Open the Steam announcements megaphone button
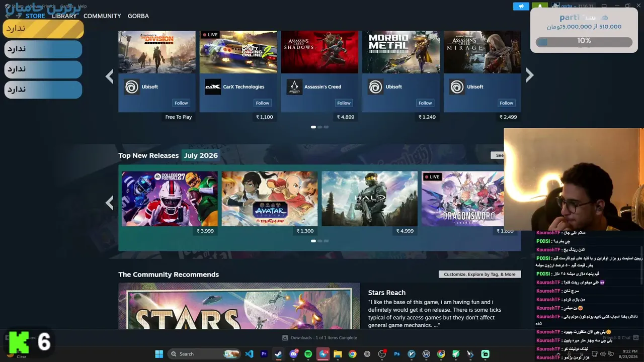The height and width of the screenshot is (362, 644). (x=521, y=6)
